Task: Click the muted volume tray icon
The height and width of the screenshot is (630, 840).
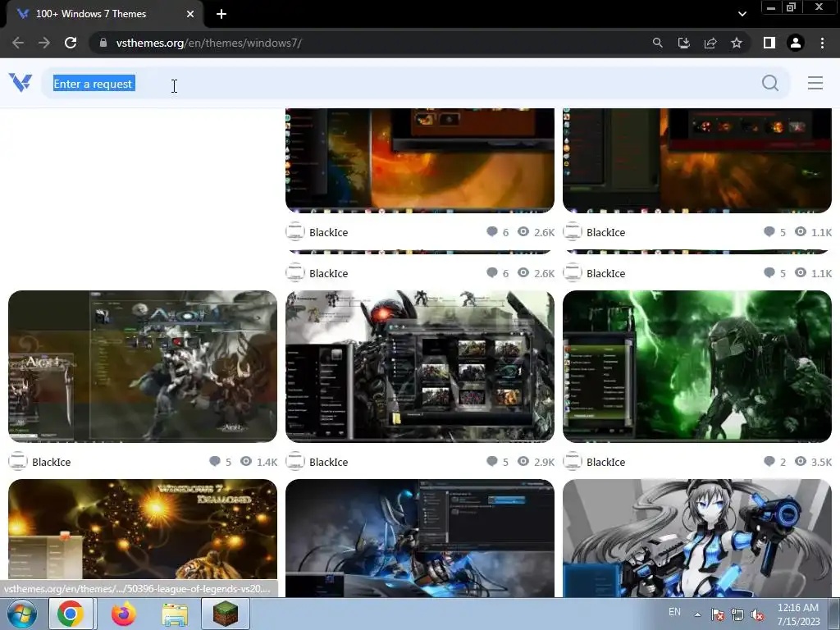Action: point(757,615)
